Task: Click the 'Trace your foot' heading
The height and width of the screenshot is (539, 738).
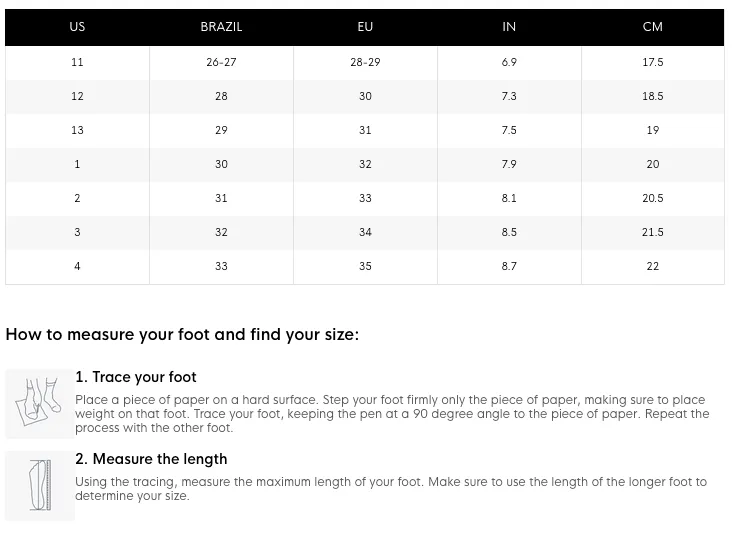Action: tap(136, 377)
